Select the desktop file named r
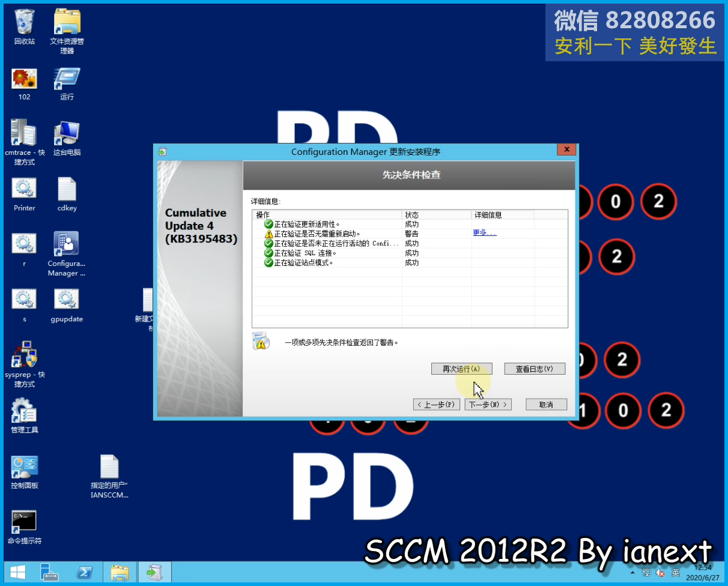Image resolution: width=728 pixels, height=586 pixels. coord(25,250)
